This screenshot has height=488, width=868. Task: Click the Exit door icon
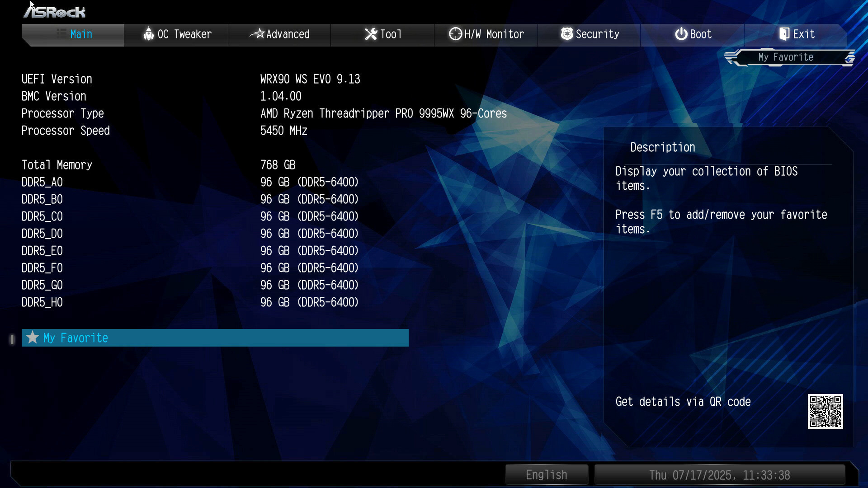click(x=784, y=34)
